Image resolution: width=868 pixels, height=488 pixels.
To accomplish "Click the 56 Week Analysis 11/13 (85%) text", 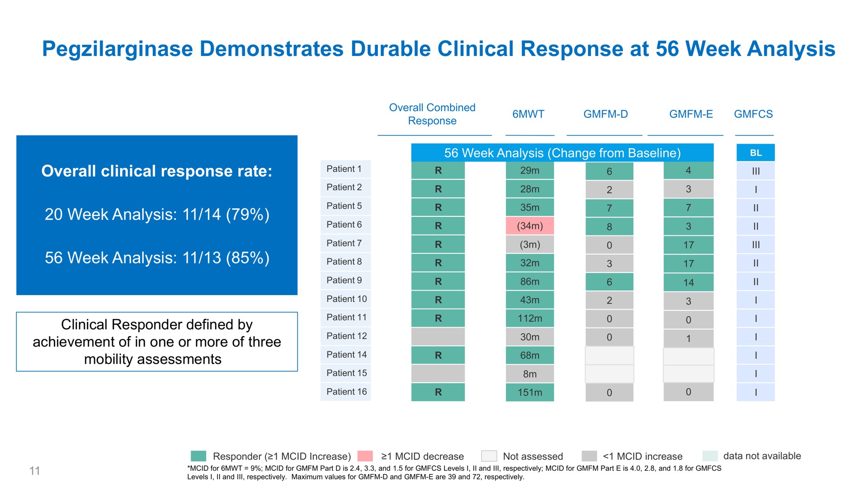I will point(157,258).
